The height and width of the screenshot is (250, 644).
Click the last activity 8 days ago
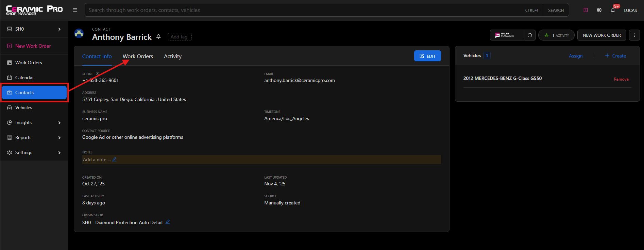coord(94,203)
